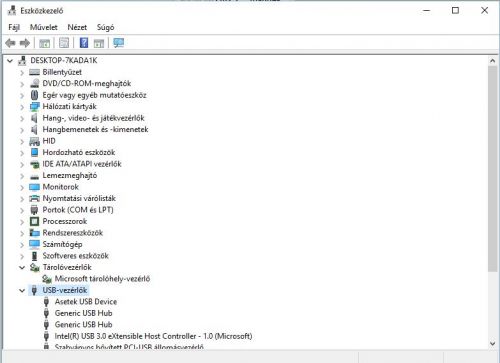
Task: Select the first Generic USB Hub entry
Action: pyautogui.click(x=83, y=313)
